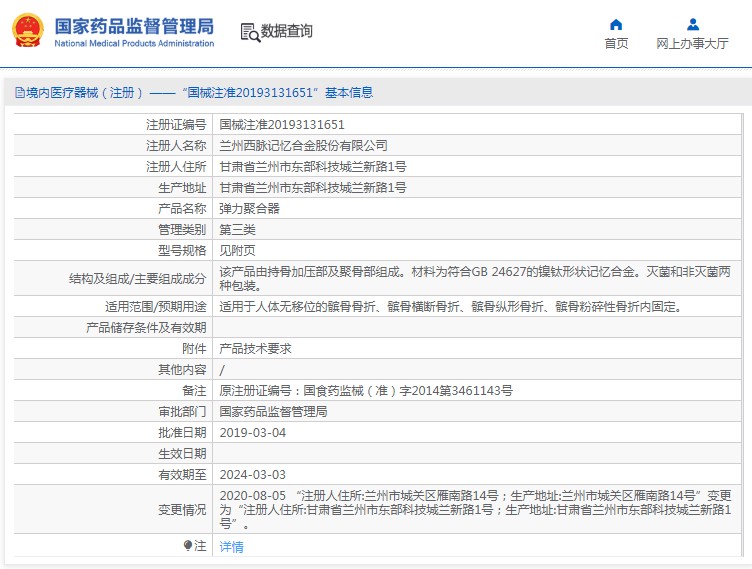
Task: Click the 结构及组成 description text
Action: (x=475, y=278)
